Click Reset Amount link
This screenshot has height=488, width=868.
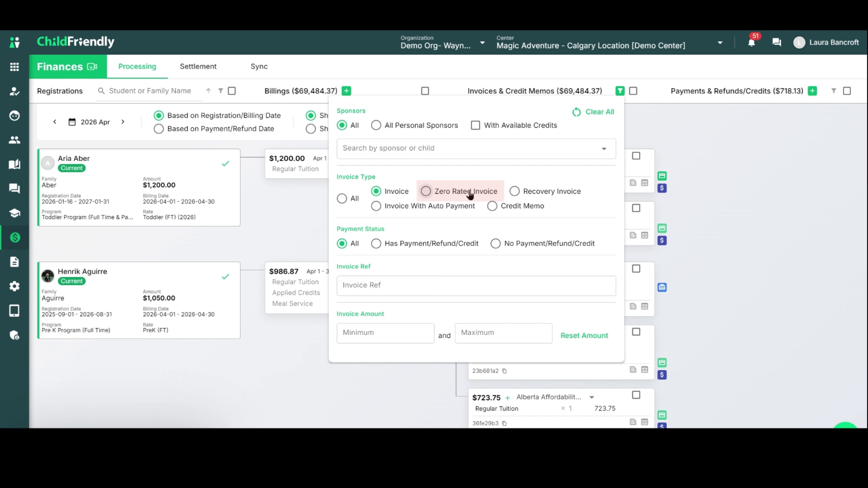click(x=584, y=335)
